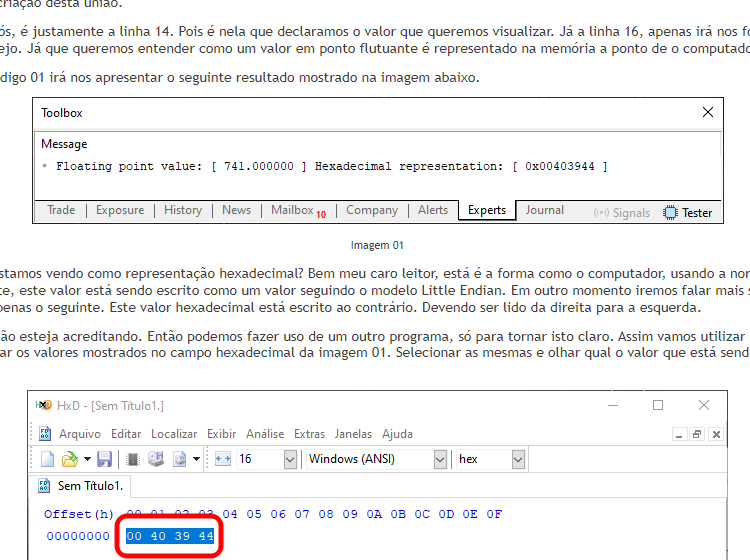This screenshot has height=560, width=750.
Task: Restore the inner HxD document window
Action: [697, 434]
